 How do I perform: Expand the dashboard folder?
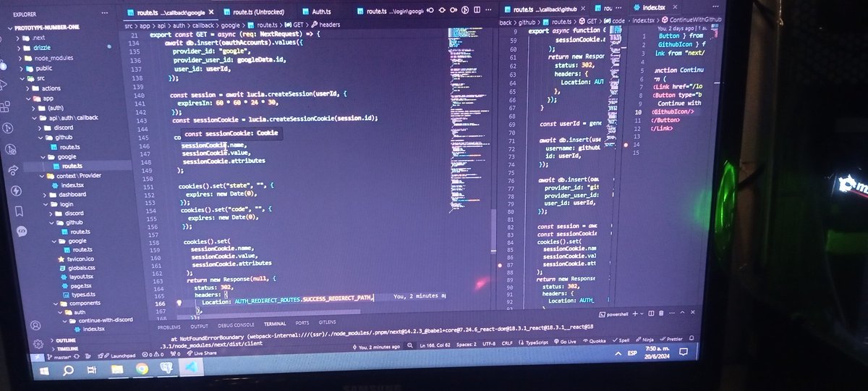(x=66, y=194)
